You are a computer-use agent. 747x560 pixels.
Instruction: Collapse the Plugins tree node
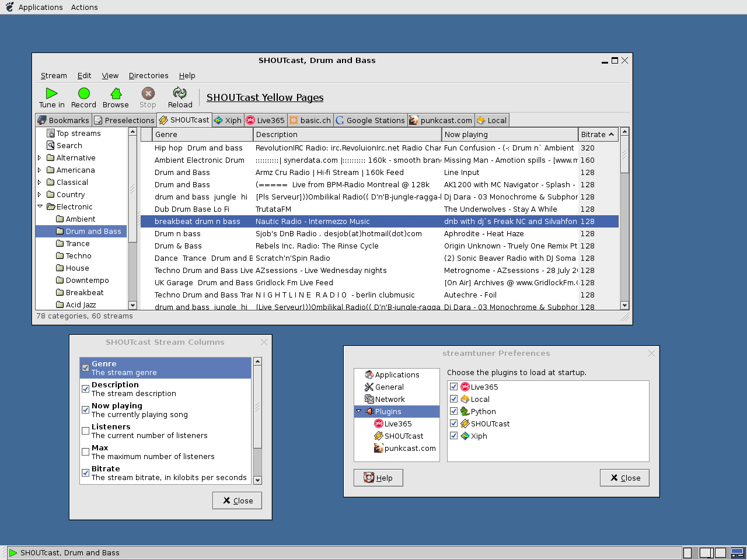click(x=358, y=411)
